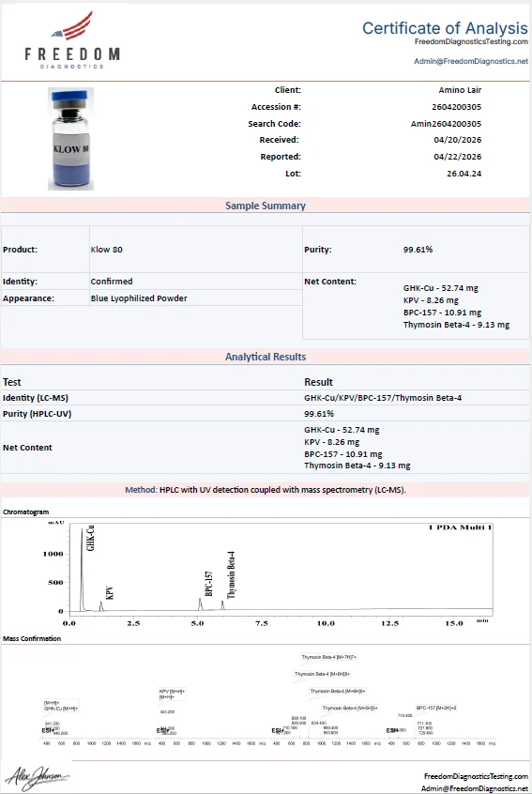The height and width of the screenshot is (794, 532).
Task: Click the search code Amin2604200305
Action: (446, 124)
